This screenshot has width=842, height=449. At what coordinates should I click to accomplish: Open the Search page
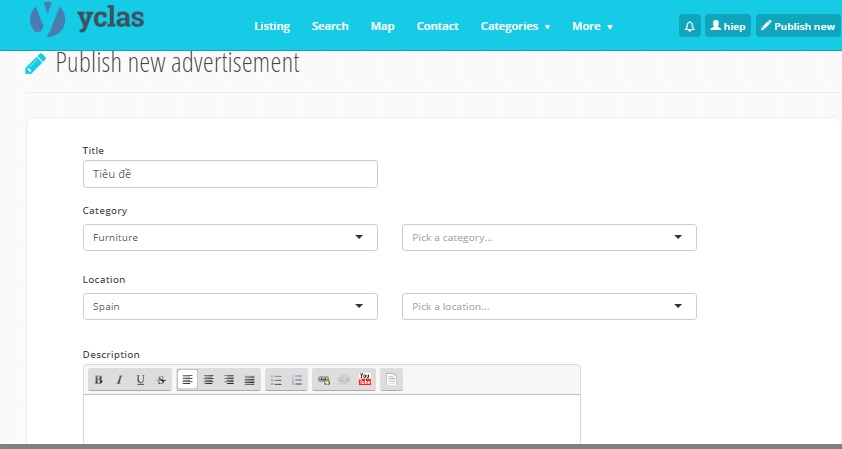330,26
